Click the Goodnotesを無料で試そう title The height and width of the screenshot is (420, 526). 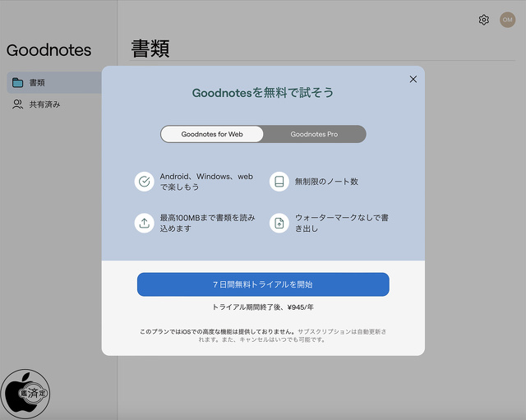[x=263, y=93]
